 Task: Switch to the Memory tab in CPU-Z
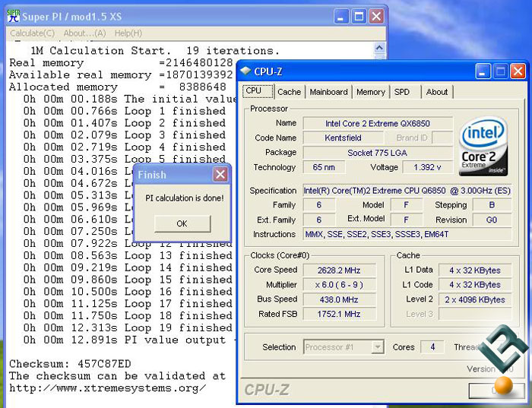[x=371, y=92]
